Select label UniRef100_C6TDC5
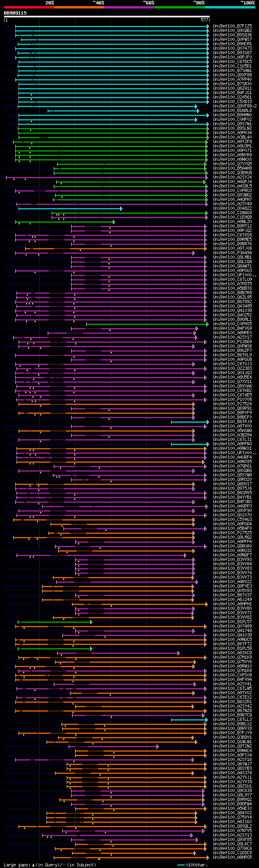 [232, 61]
